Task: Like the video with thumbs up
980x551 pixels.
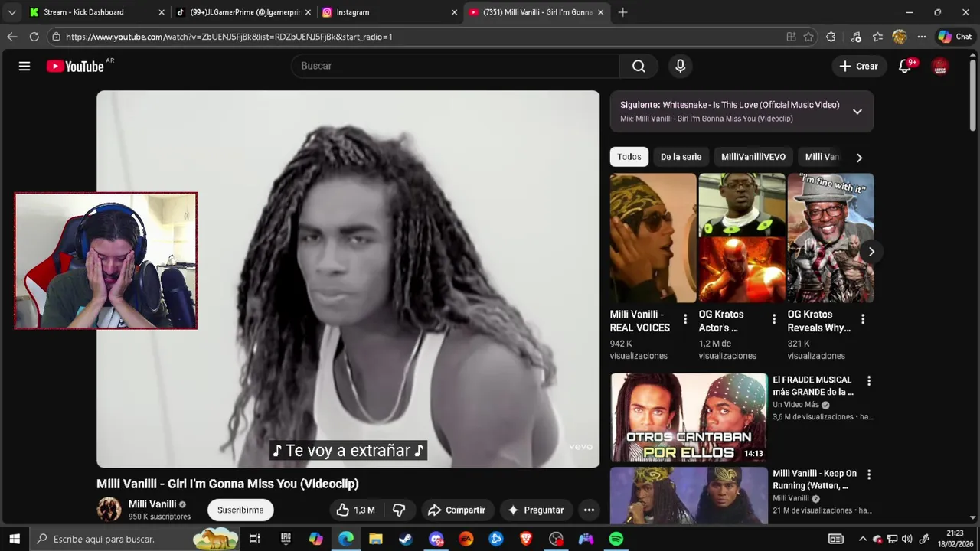Action: (x=356, y=510)
